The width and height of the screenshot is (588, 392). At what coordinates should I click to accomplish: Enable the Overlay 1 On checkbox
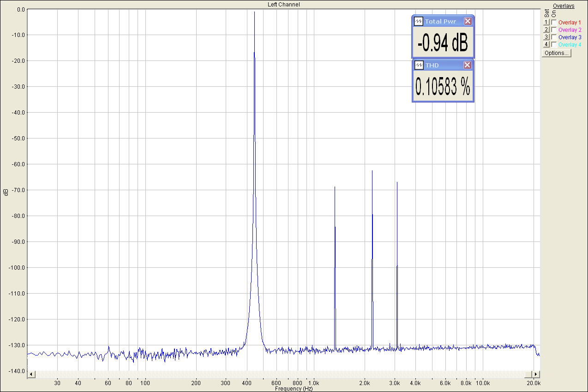554,22
